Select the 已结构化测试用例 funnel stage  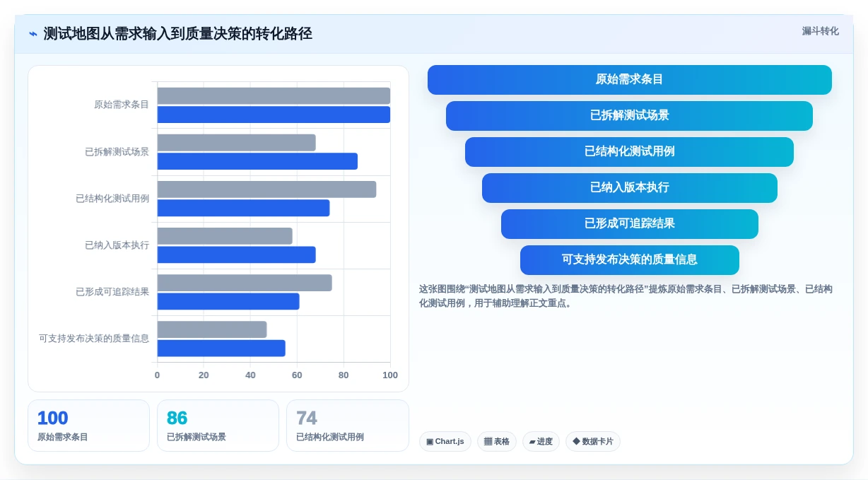coord(629,152)
